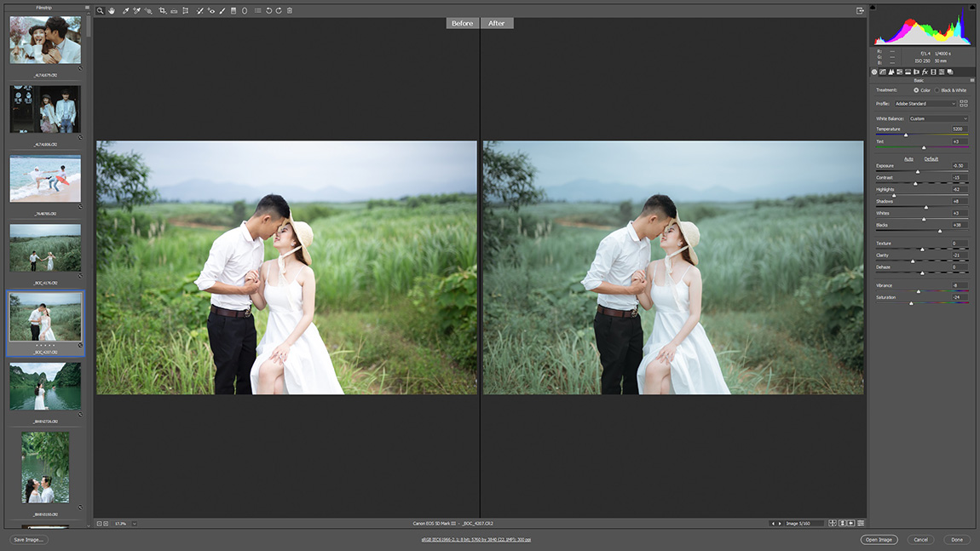
Task: Select the Hand tool
Action: (111, 11)
